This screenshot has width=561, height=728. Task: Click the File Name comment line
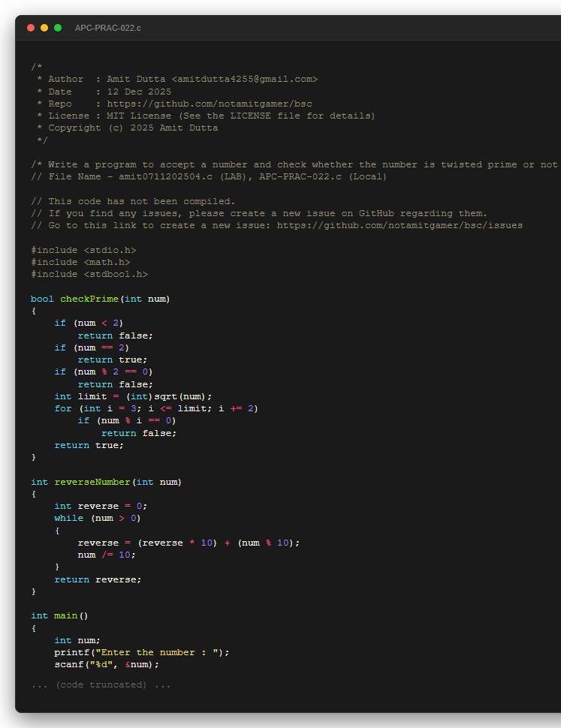[209, 176]
